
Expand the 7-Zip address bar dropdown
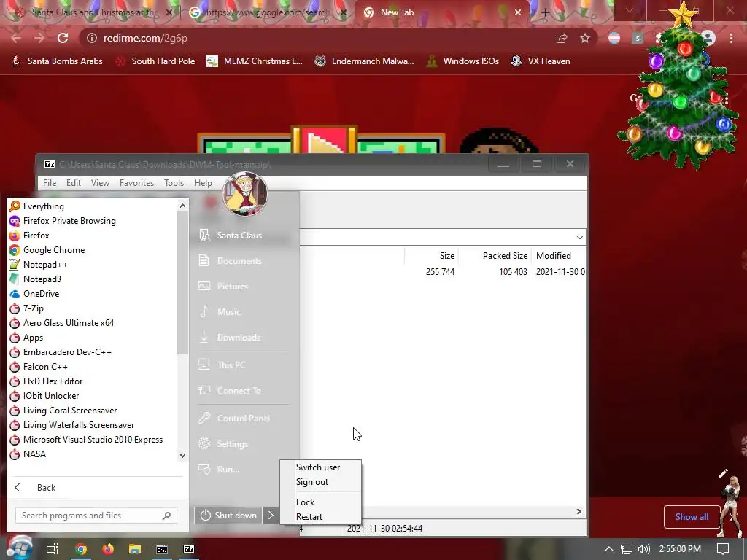point(579,237)
